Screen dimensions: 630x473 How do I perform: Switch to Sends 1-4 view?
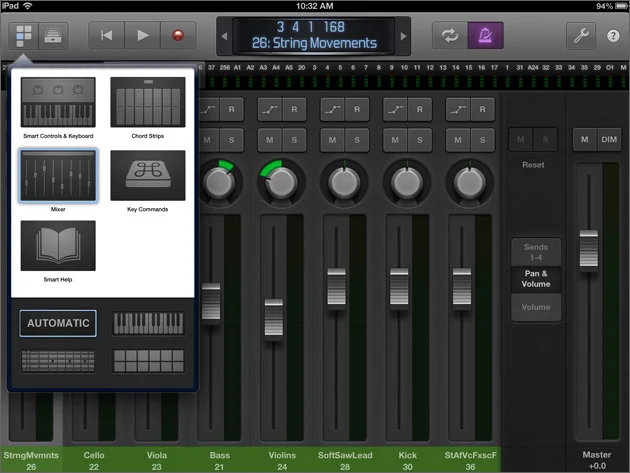click(x=536, y=252)
